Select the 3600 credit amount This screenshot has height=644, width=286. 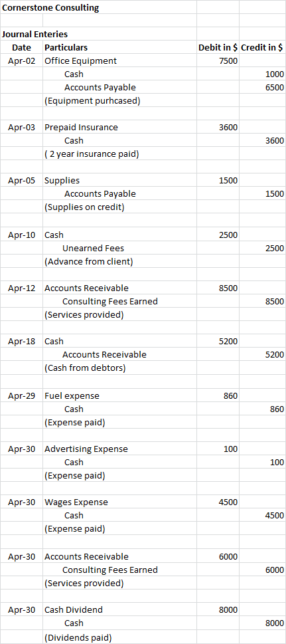tap(275, 140)
